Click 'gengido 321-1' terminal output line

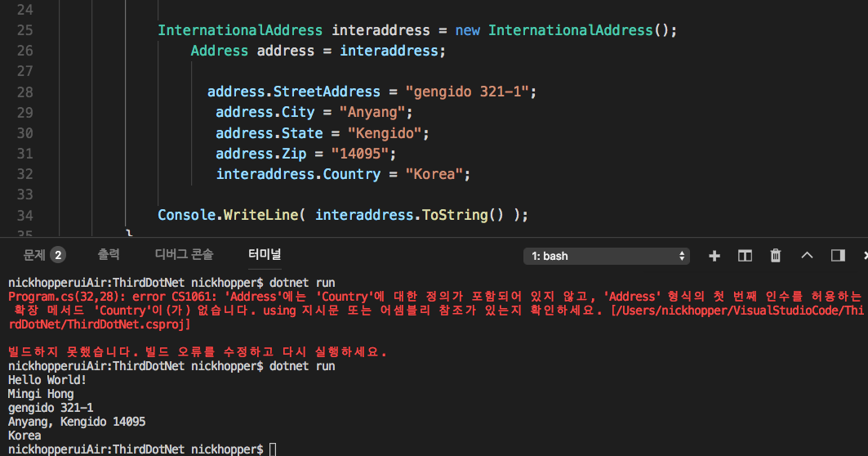[51, 408]
